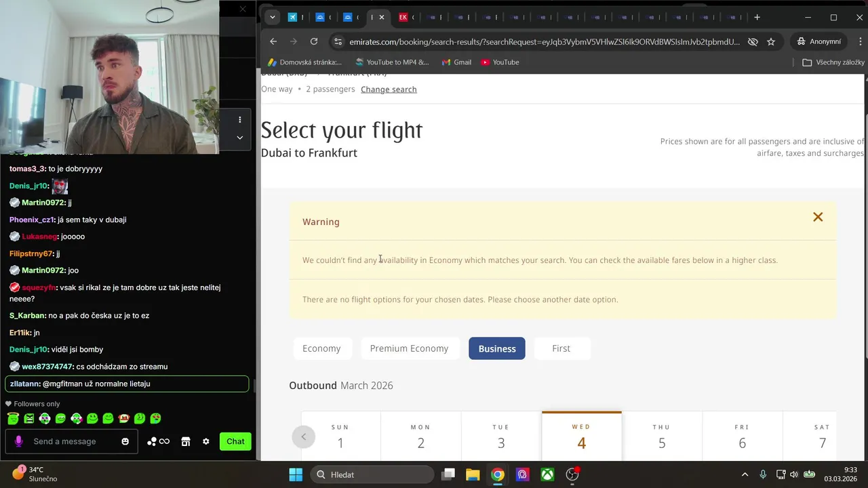Screen dimensions: 868x488
Task: Pick Sunday 1 in the date carousel
Action: pos(340,436)
